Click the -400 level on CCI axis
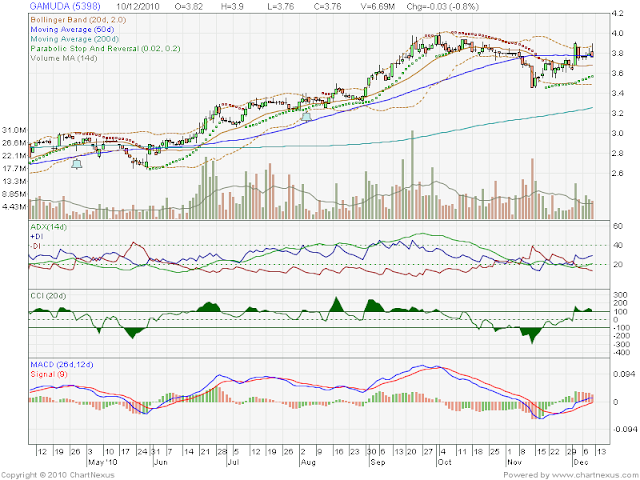This screenshot has height=480, width=640. coord(620,353)
